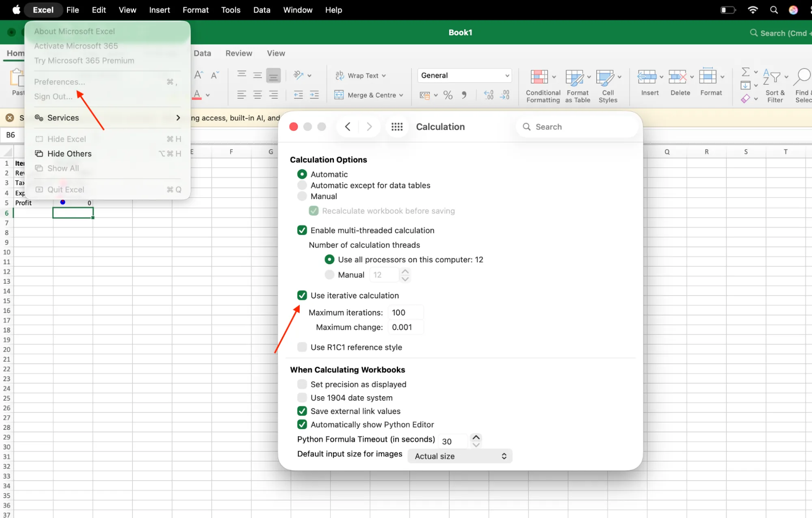This screenshot has width=812, height=518.
Task: Increase the Python Formula Timeout stepper
Action: (476, 437)
